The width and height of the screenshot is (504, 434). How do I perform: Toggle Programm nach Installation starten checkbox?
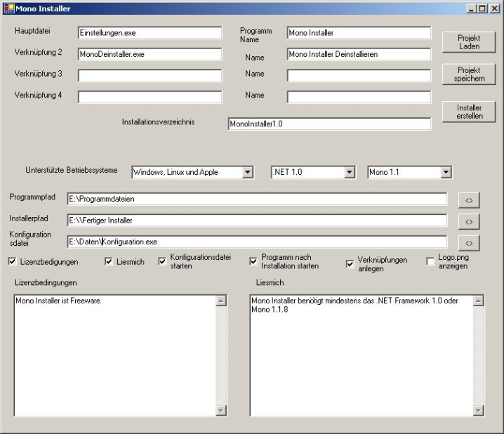click(253, 262)
